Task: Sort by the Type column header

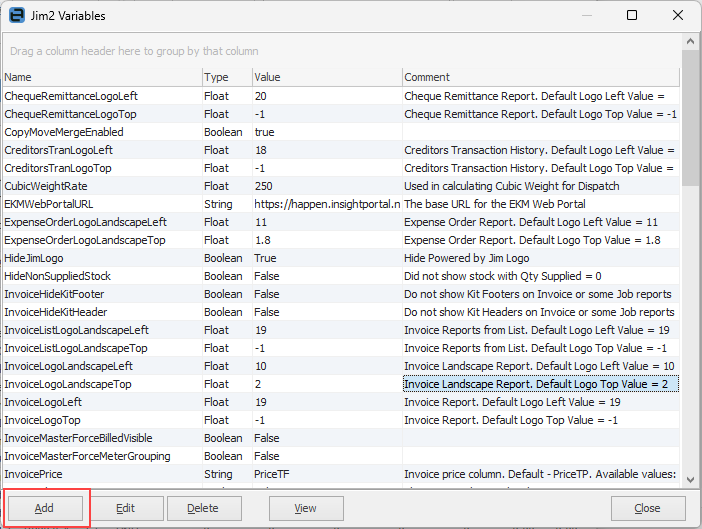Action: point(225,77)
